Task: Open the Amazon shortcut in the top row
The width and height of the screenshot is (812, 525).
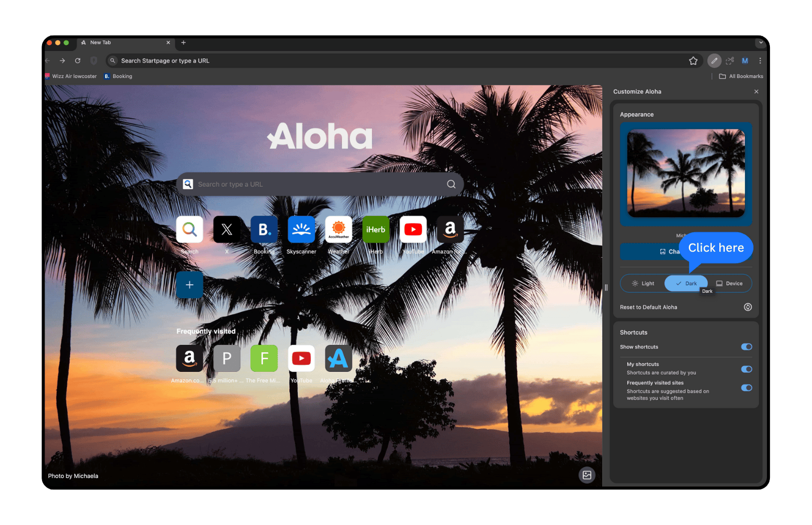Action: (450, 229)
